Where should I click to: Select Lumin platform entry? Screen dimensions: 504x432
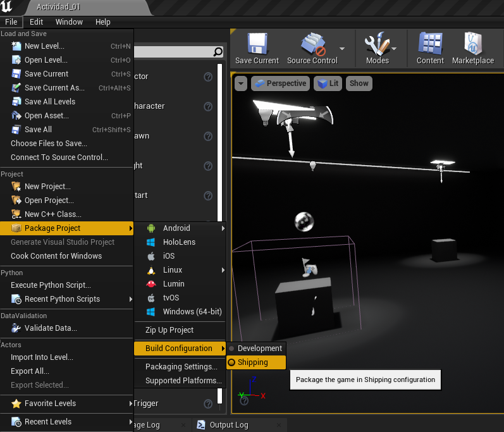pos(180,284)
